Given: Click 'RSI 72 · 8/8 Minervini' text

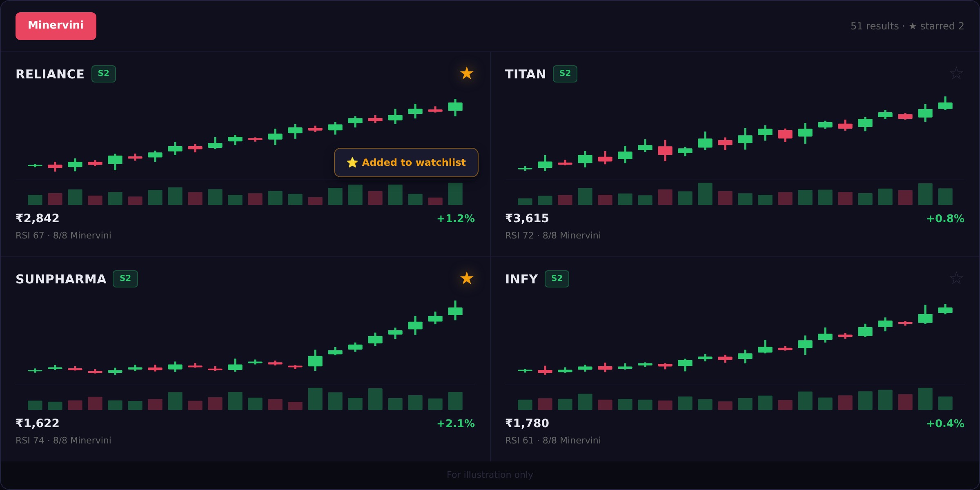Looking at the screenshot, I should (x=553, y=236).
